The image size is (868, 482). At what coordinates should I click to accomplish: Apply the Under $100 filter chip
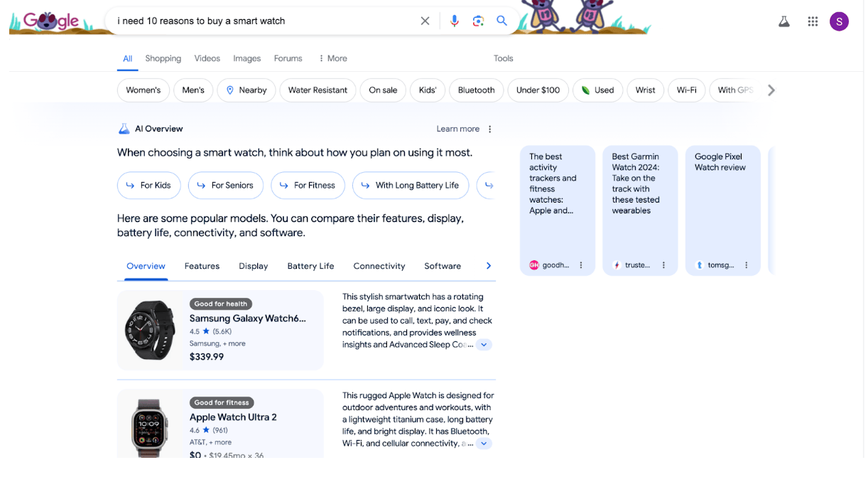click(x=538, y=90)
